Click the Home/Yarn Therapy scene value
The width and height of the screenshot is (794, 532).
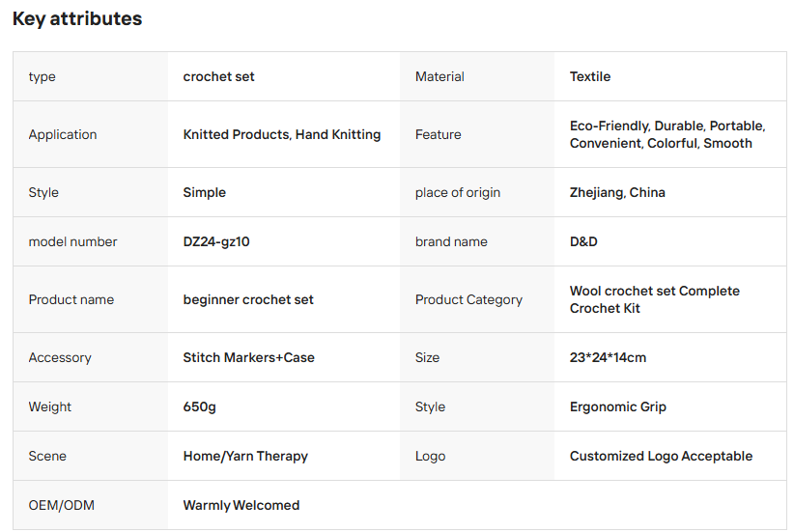245,456
